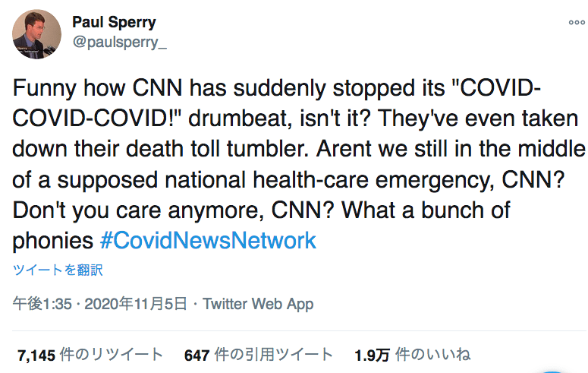The width and height of the screenshot is (588, 373).
Task: Show the 7,145 件のリツイート list
Action: (90, 355)
